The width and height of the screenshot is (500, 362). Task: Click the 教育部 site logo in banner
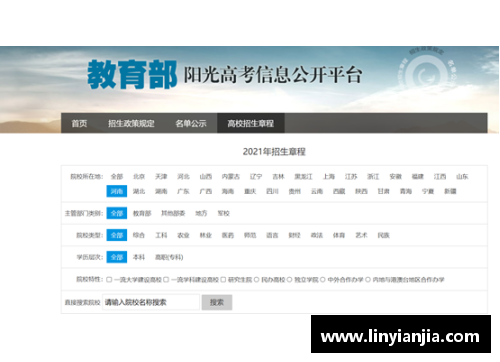pyautogui.click(x=132, y=75)
